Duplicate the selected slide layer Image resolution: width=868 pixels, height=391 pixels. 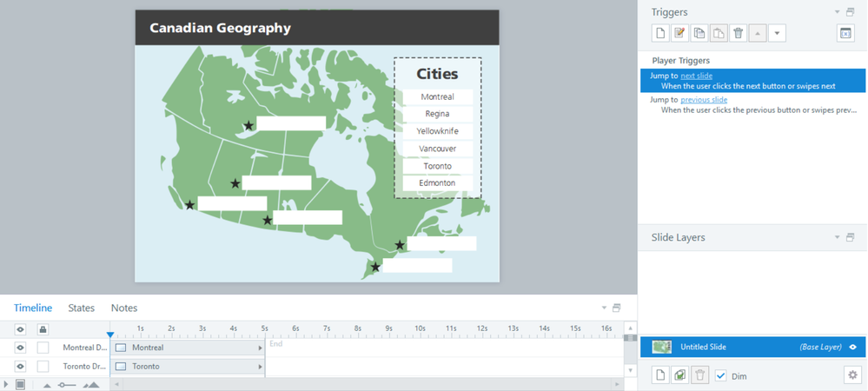[679, 375]
